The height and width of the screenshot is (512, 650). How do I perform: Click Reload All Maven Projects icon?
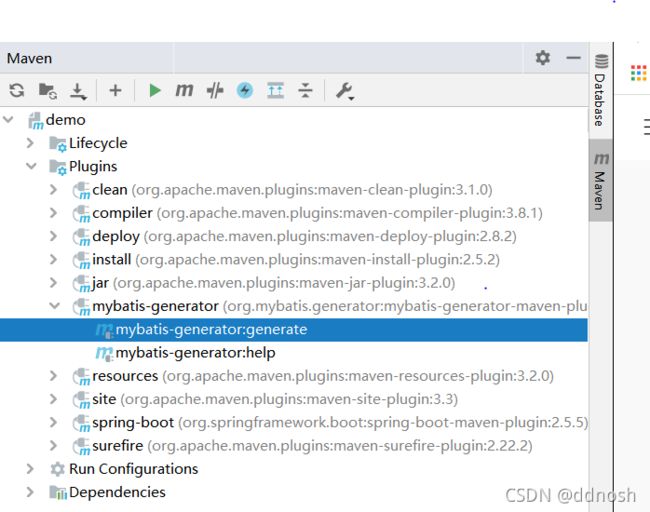17,90
